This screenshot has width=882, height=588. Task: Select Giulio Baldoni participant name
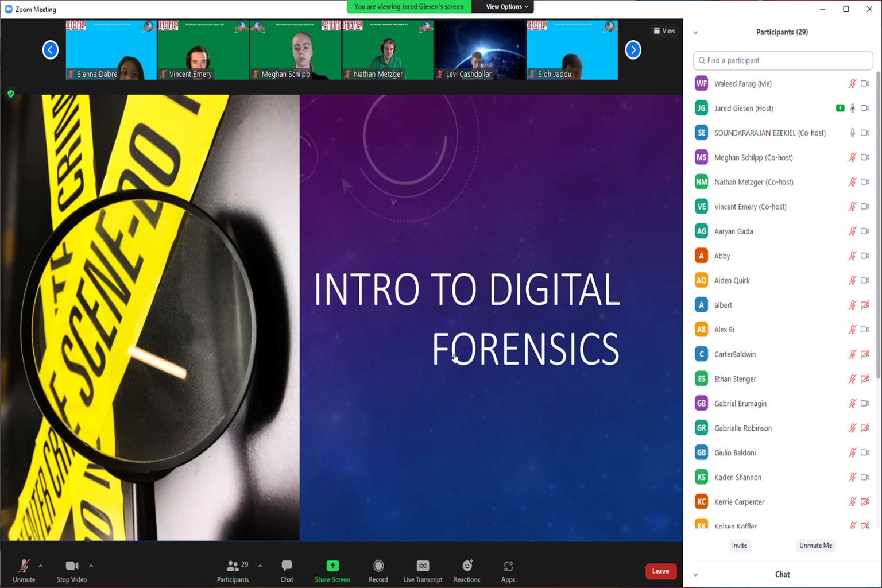click(x=735, y=453)
